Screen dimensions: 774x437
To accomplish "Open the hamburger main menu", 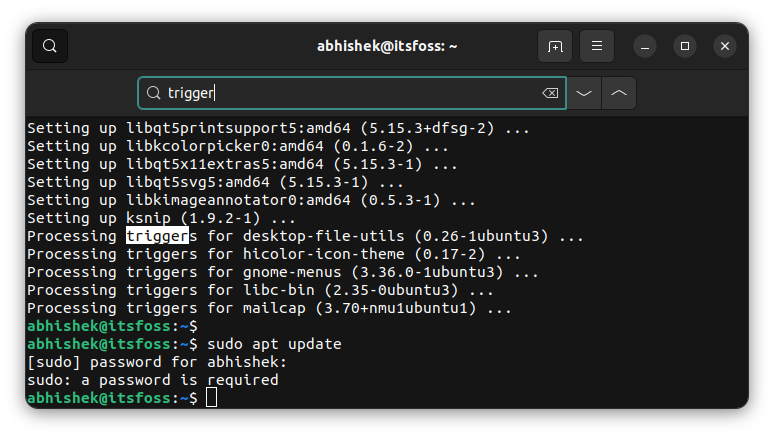I will coord(597,46).
